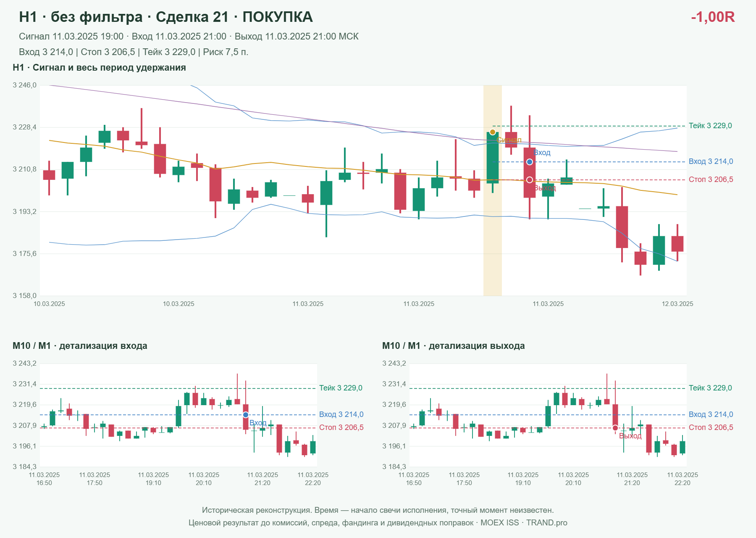Click "Тейк 3 229,0" beside the exit detail chart
Image resolution: width=756 pixels, height=538 pixels.
(710, 388)
